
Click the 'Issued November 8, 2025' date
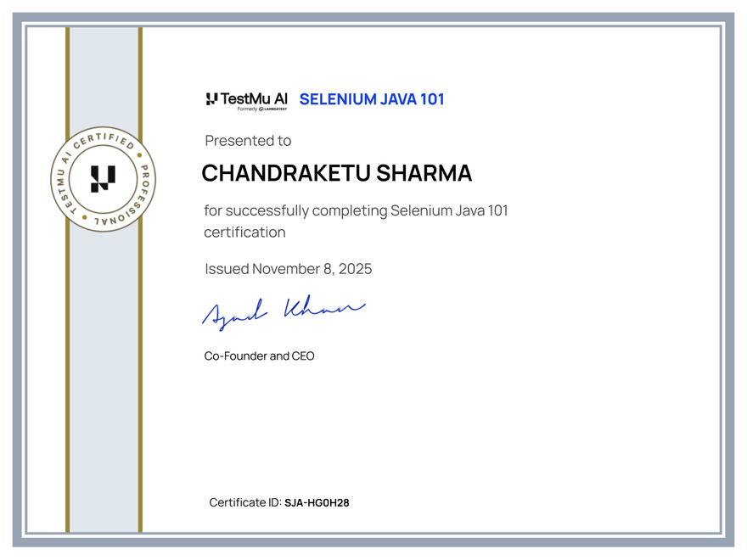point(289,269)
